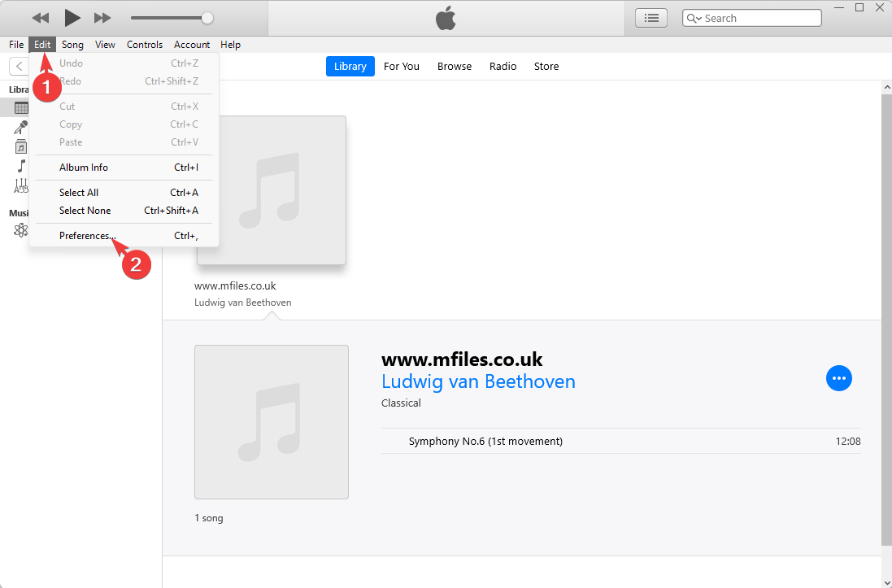This screenshot has height=588, width=892.
Task: Click the gray Ludwig van Beethoven caption
Action: click(x=243, y=303)
